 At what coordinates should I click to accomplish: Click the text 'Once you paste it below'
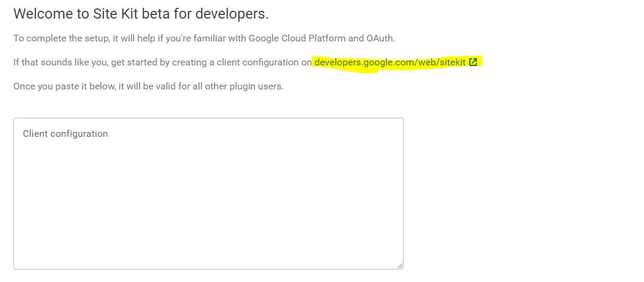pos(64,86)
